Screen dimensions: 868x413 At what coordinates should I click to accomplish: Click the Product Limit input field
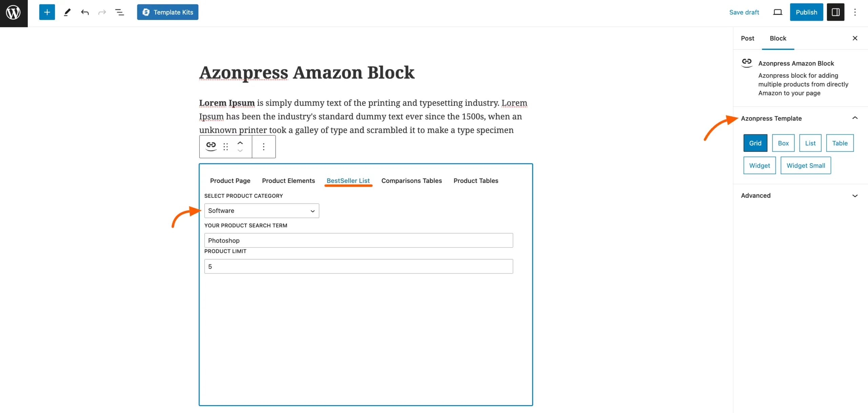[x=358, y=266]
